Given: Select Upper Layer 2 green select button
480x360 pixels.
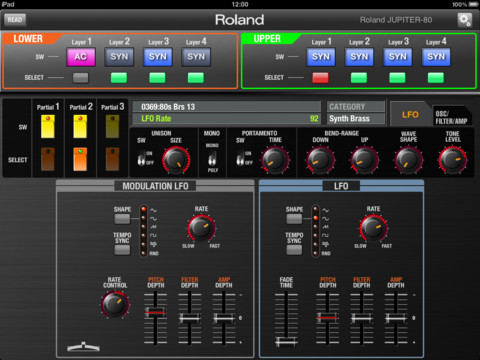Looking at the screenshot, I should click(359, 78).
